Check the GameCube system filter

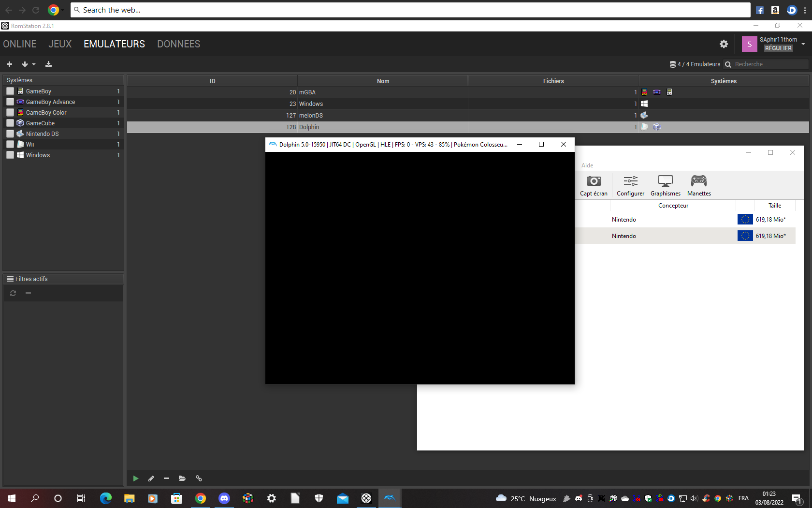10,123
